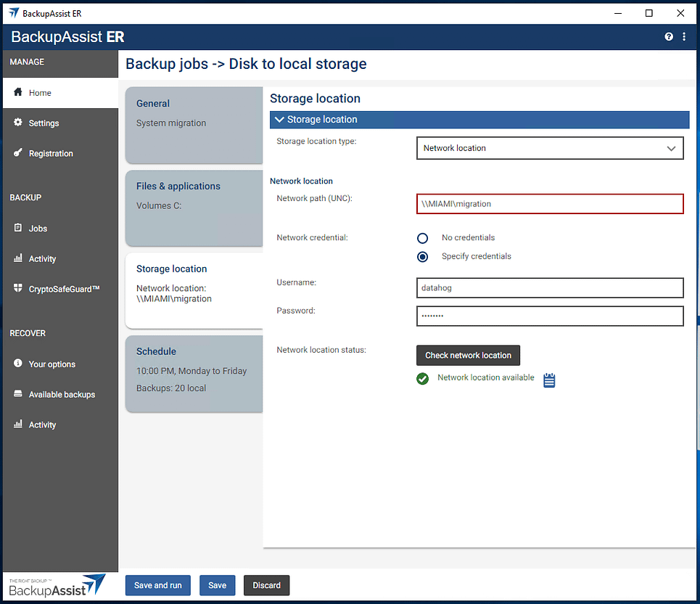Image resolution: width=700 pixels, height=604 pixels.
Task: Open the three-dot overflow menu
Action: click(x=684, y=36)
